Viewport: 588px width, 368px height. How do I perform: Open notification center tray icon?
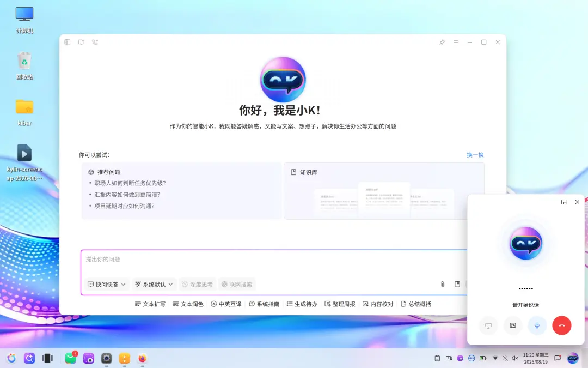[558, 358]
